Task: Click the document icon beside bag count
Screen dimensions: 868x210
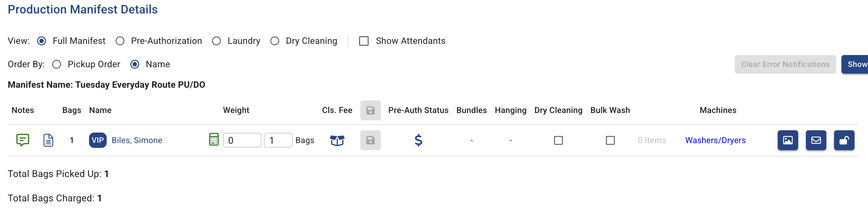Action: pos(48,140)
